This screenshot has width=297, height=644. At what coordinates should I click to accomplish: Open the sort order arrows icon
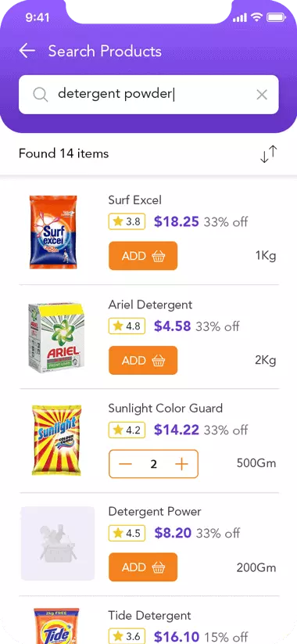[x=269, y=154]
